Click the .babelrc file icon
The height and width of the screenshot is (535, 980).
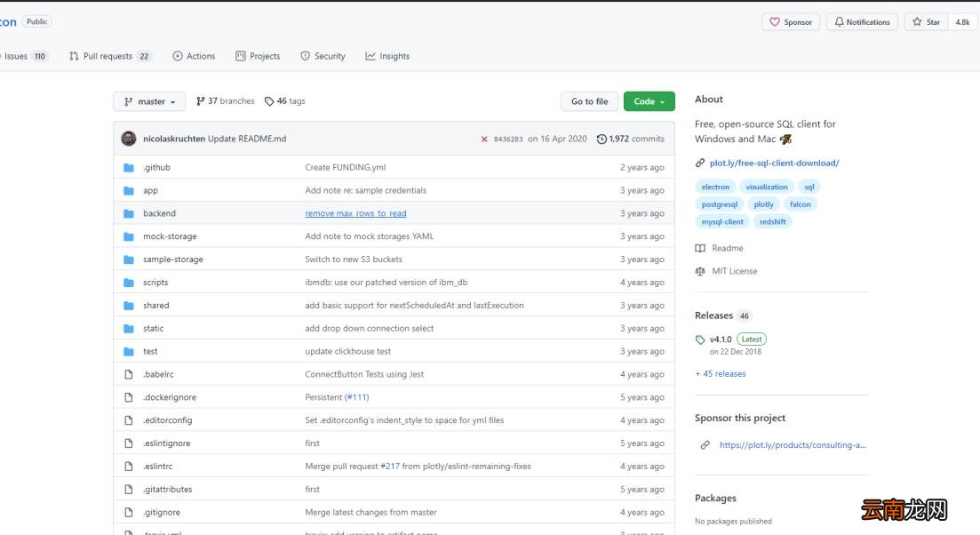coord(129,374)
